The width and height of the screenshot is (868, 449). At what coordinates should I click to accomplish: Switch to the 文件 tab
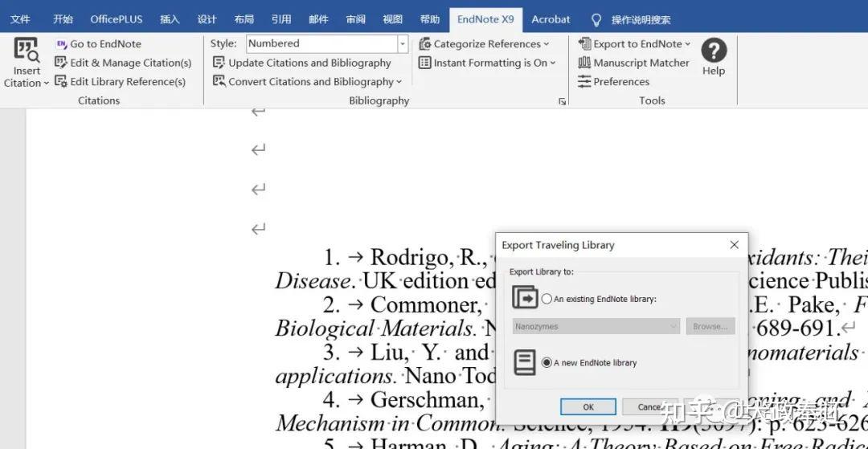20,19
